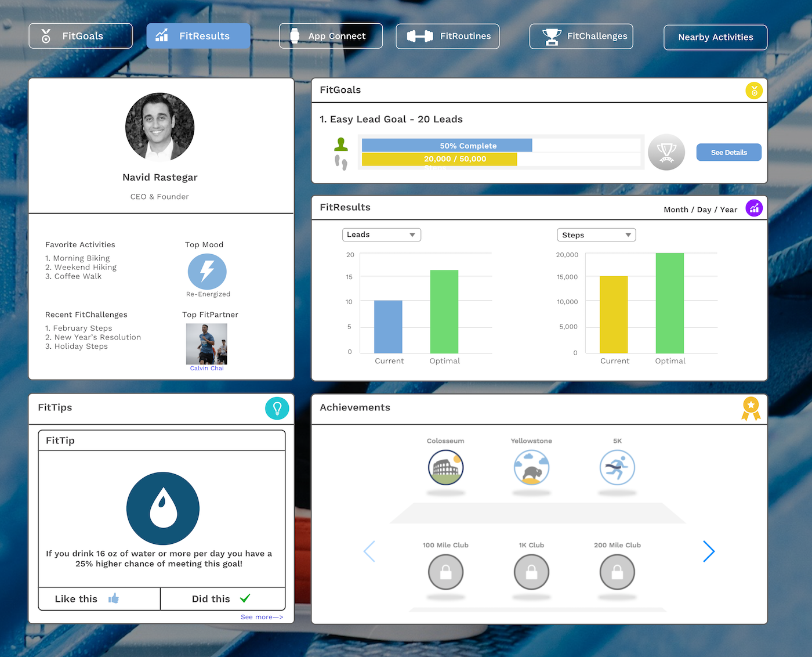Click the locked 1K Club badge
The height and width of the screenshot is (657, 812).
pos(531,572)
